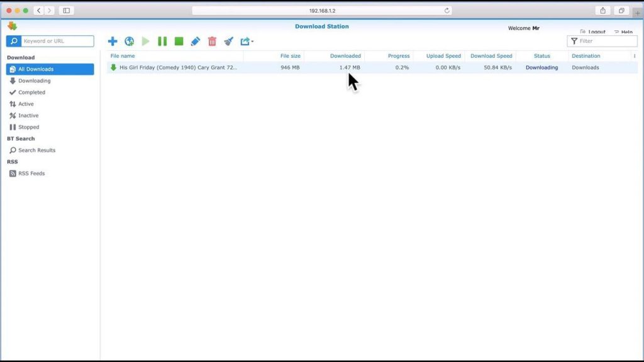Viewport: 644px width, 362px height.
Task: Click the Downloading status cell
Action: pos(541,67)
